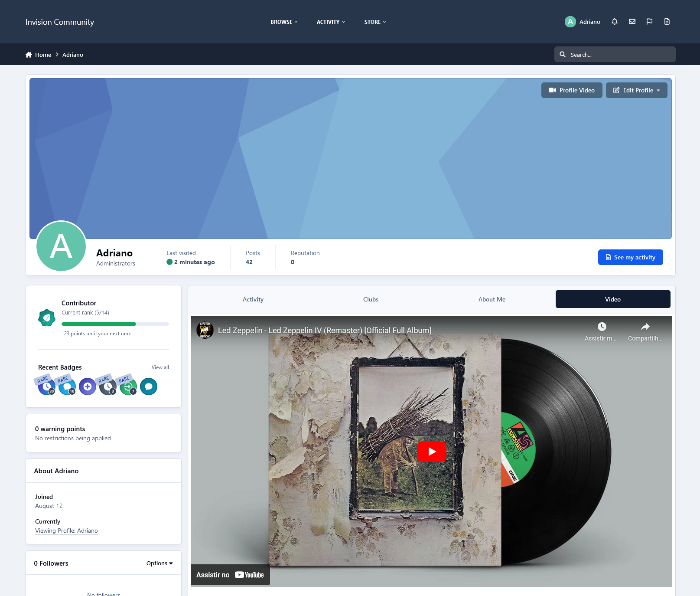Switch to the Activity profile tab

[253, 299]
